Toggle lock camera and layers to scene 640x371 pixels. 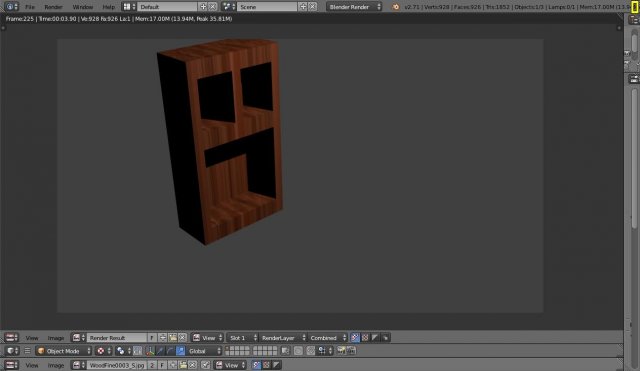pyautogui.click(x=285, y=351)
